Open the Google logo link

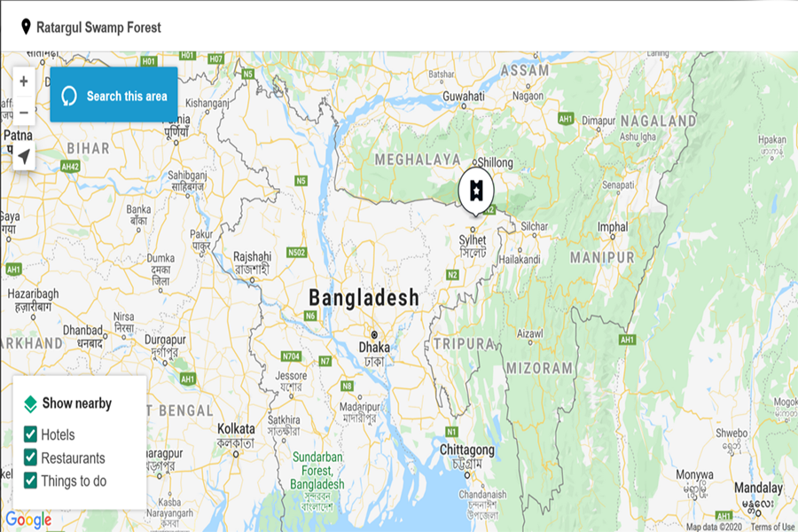point(28,520)
